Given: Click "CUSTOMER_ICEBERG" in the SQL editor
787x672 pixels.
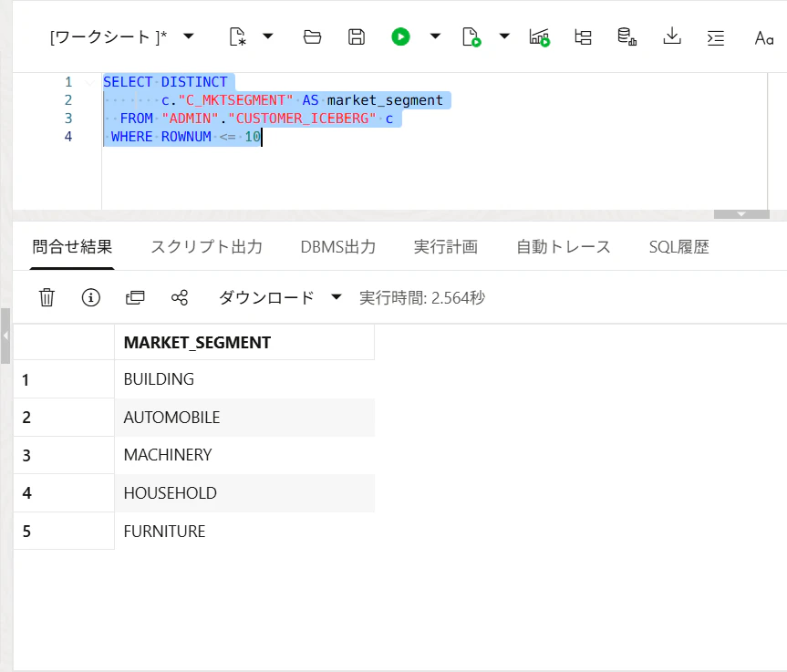Looking at the screenshot, I should point(302,119).
